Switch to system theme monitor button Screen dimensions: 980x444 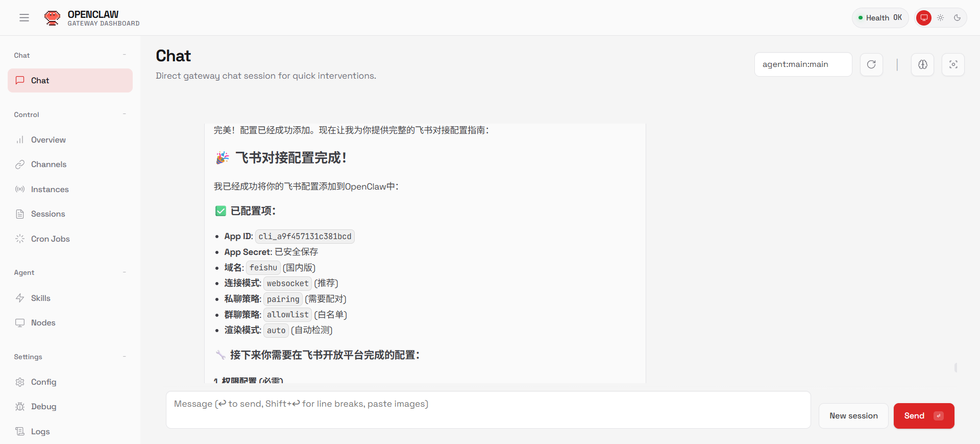coord(924,18)
